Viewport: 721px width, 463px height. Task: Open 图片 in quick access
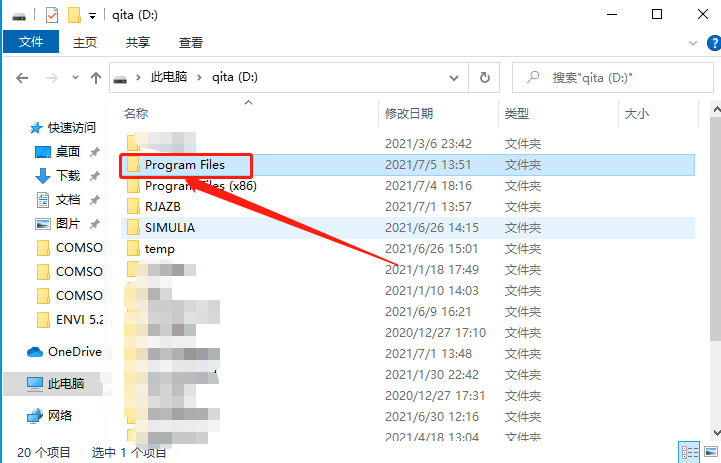68,223
